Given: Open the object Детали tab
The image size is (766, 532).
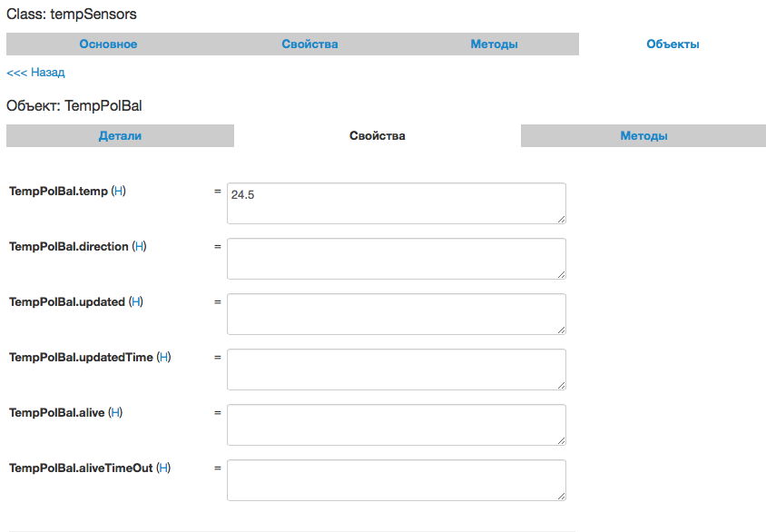Looking at the screenshot, I should click(x=120, y=136).
